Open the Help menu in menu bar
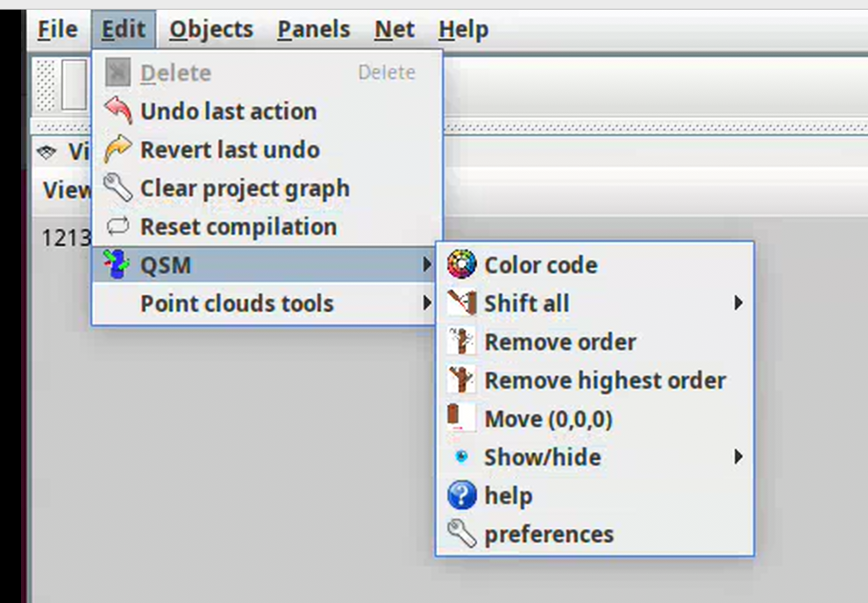The image size is (868, 603). coord(463,30)
